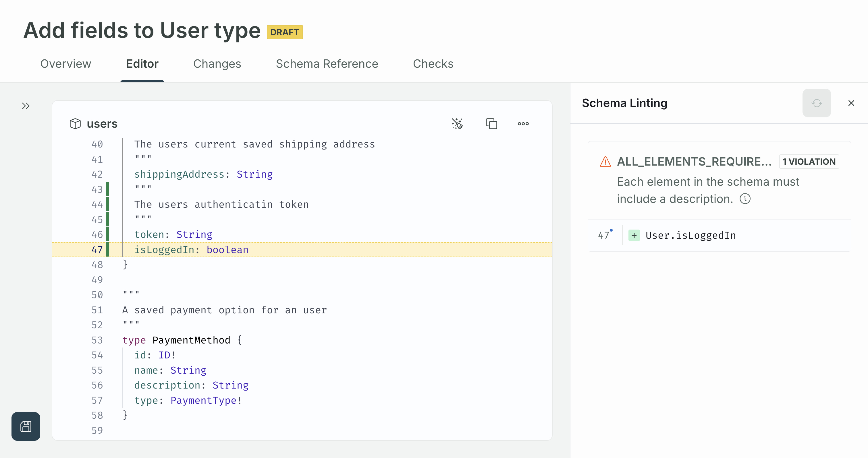This screenshot has height=458, width=868.
Task: Click 'type PaymentMethod {' line
Action: click(x=182, y=340)
